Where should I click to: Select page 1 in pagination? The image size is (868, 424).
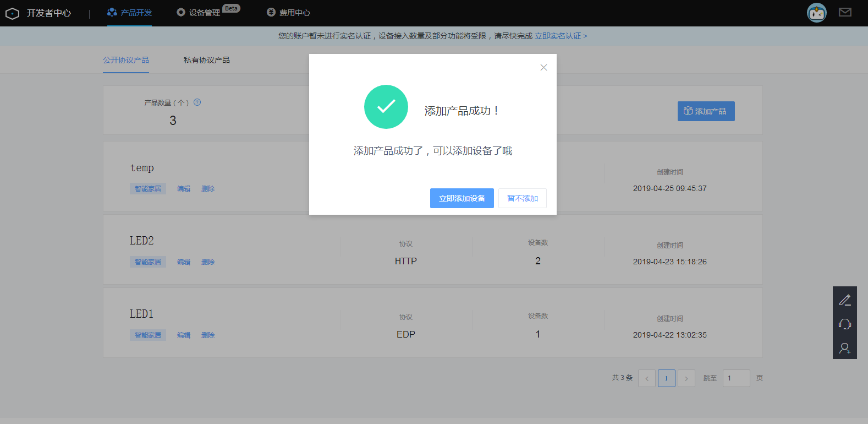click(x=667, y=378)
